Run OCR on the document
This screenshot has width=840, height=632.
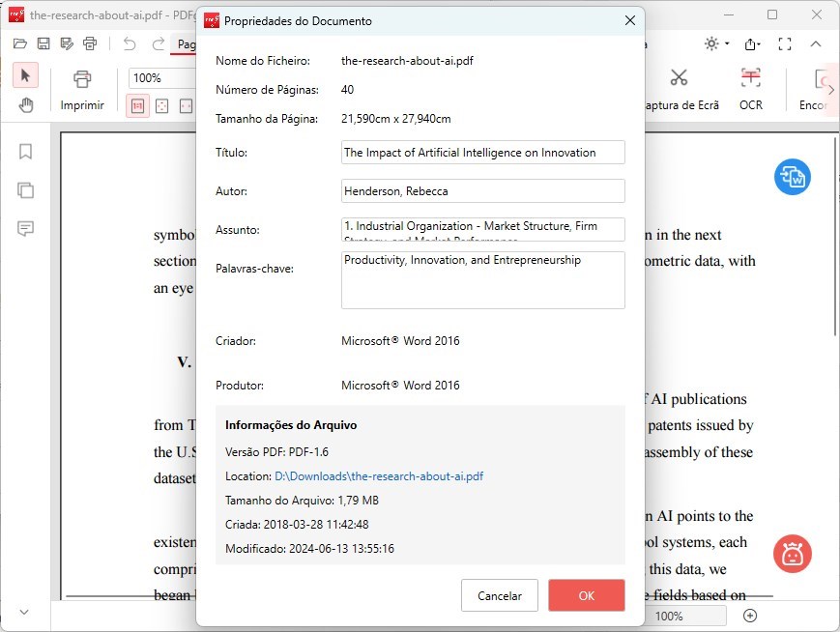(x=751, y=87)
